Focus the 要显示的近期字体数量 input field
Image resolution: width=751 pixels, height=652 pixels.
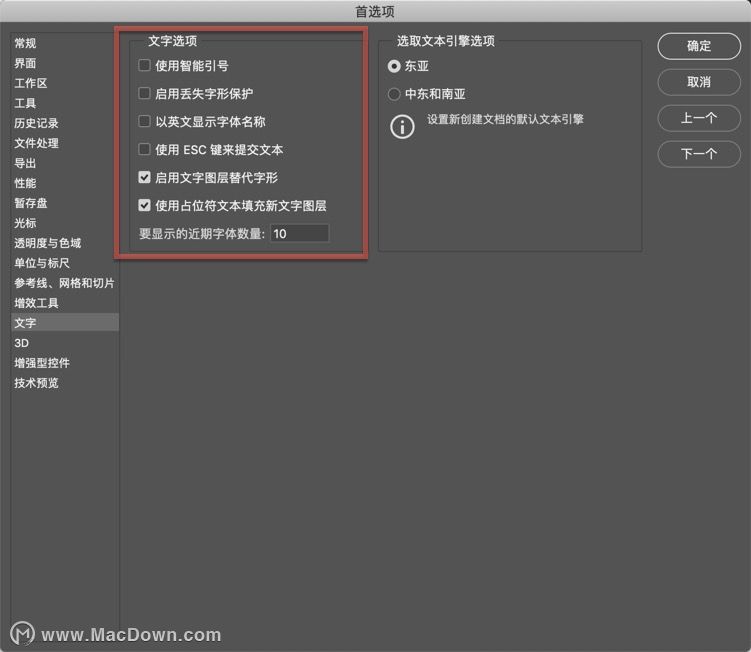pyautogui.click(x=300, y=233)
